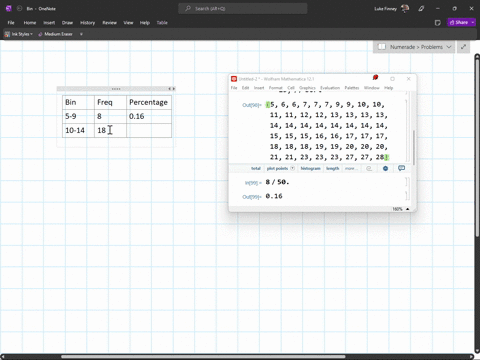Click the OneNote search box
480x360 pixels.
point(243,9)
